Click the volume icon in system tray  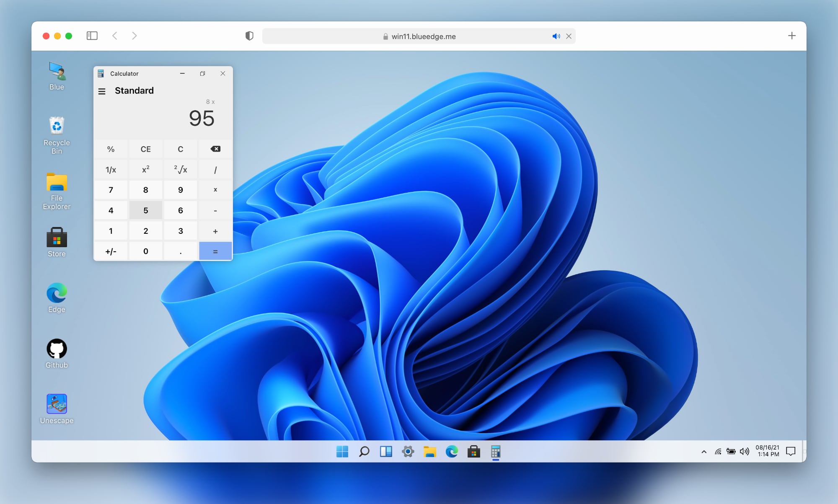point(745,451)
